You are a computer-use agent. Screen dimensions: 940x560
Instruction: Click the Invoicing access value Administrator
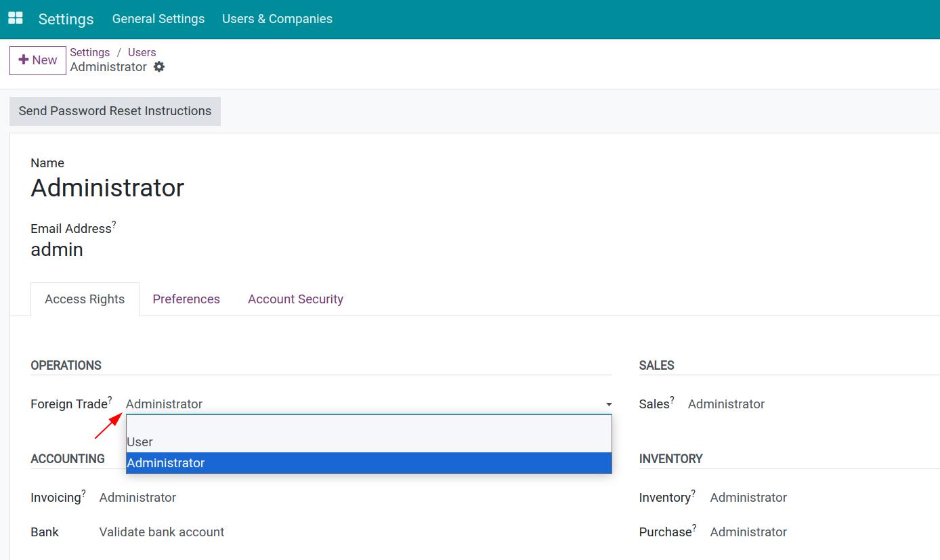[137, 498]
